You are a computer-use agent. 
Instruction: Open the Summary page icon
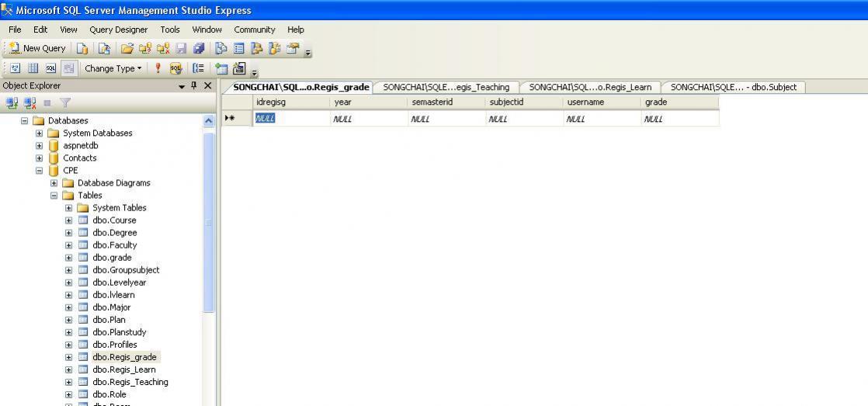(x=238, y=49)
